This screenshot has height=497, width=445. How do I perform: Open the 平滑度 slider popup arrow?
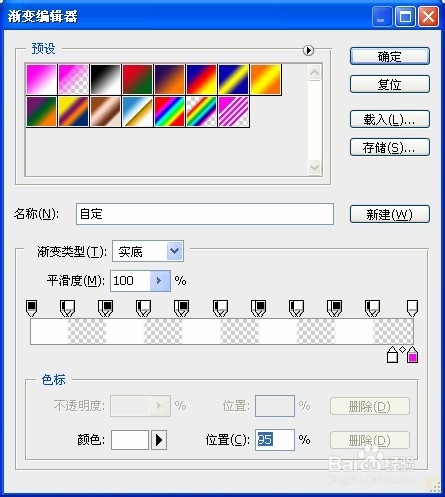160,281
